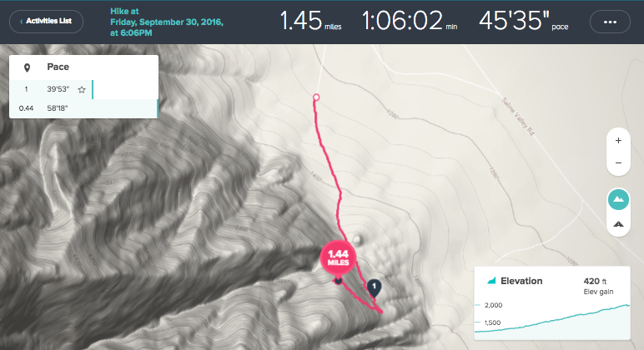Switch to the dark triangle map style
This screenshot has width=644, height=350.
(618, 224)
